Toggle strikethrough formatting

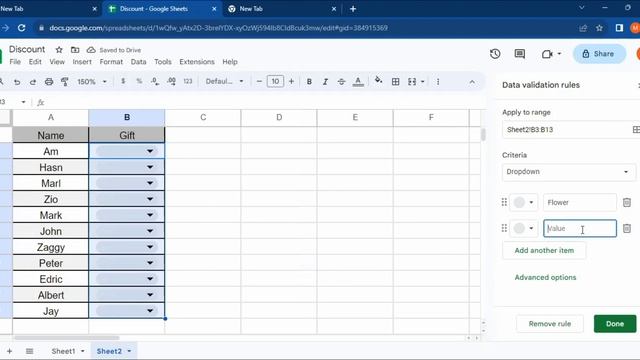341,82
